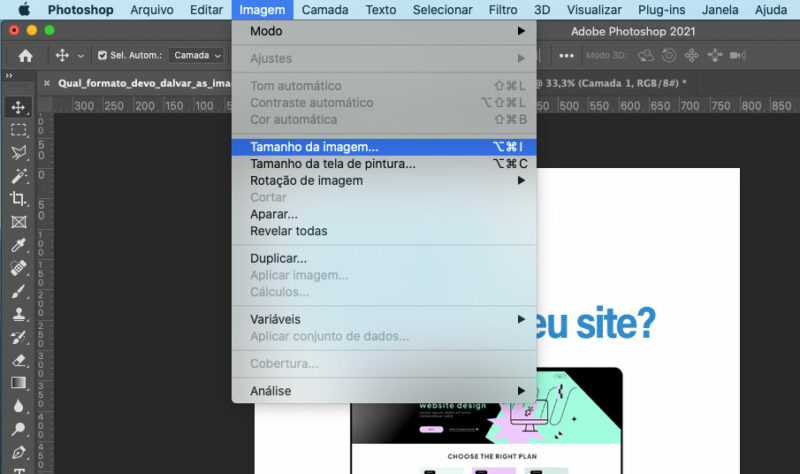Toggle the Sel. Autom. checkbox
This screenshot has width=800, height=474.
click(x=101, y=56)
